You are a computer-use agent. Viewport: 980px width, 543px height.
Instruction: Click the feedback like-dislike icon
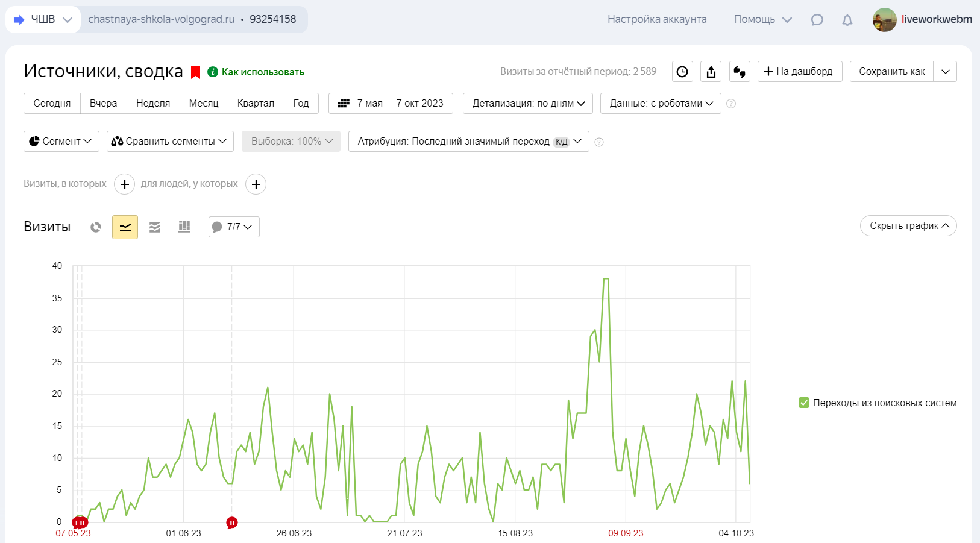pyautogui.click(x=740, y=72)
